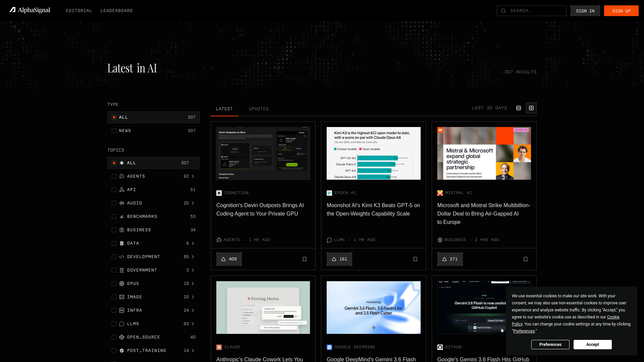
Task: Expand the IMAGE topic chevron
Action: coord(193,297)
